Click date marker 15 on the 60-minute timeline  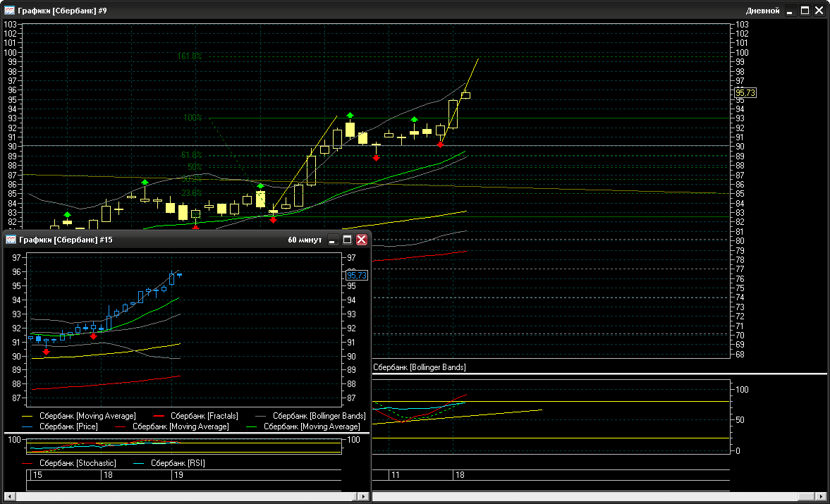(37, 475)
